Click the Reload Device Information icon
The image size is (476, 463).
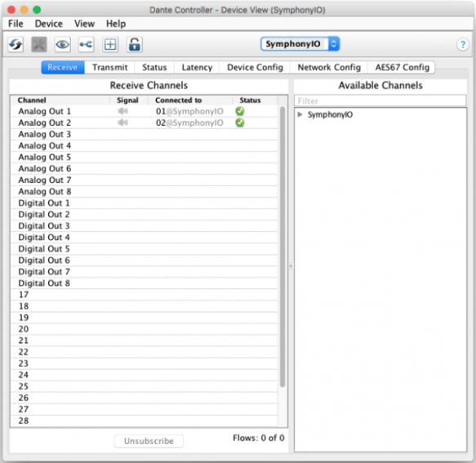[16, 45]
